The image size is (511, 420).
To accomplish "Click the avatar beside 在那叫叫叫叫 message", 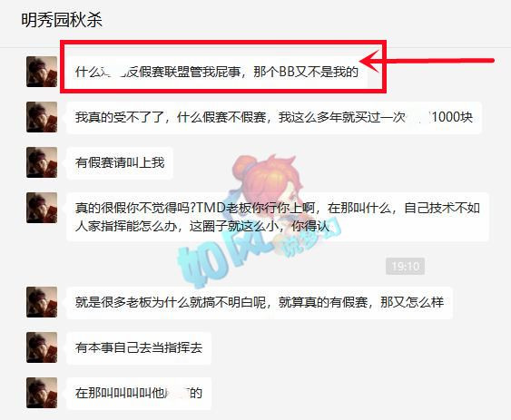I will (x=42, y=393).
